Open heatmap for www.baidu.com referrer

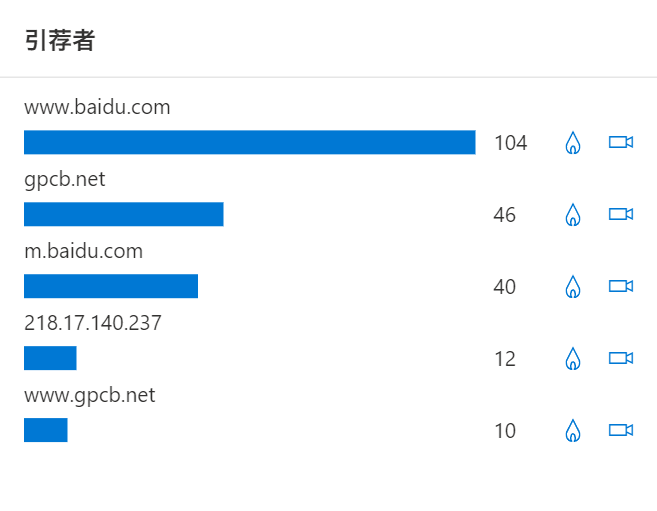click(573, 143)
